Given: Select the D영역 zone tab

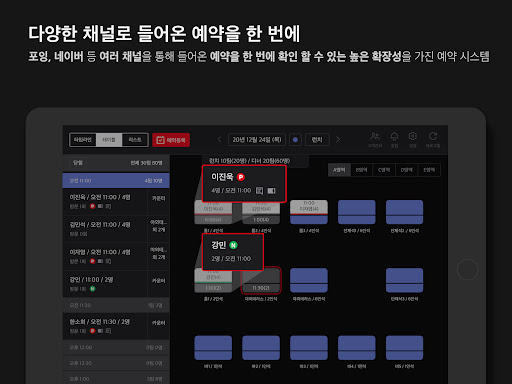Looking at the screenshot, I should click(x=407, y=170).
